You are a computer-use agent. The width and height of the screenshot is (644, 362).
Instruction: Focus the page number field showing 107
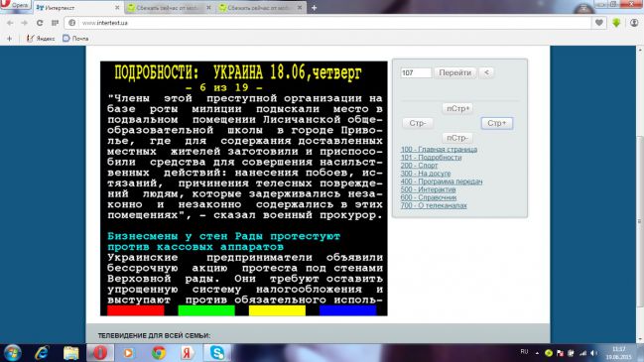[416, 72]
